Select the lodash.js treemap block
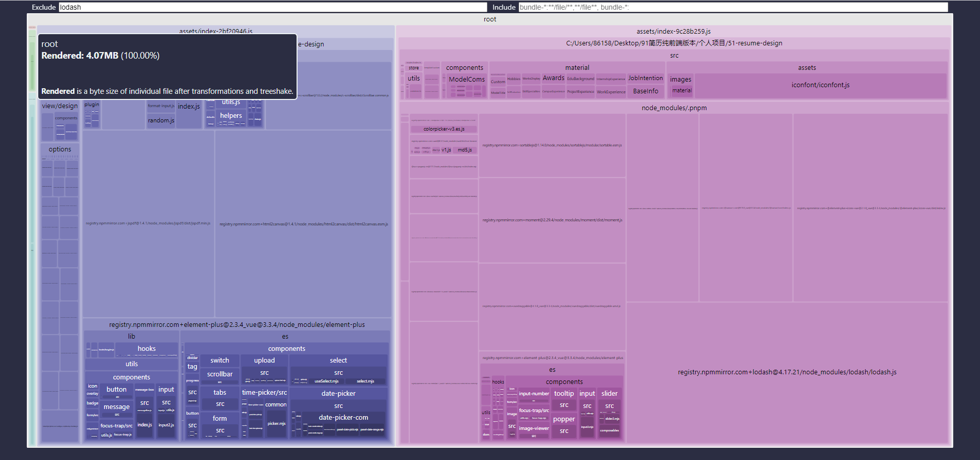The height and width of the screenshot is (460, 980). pos(787,372)
